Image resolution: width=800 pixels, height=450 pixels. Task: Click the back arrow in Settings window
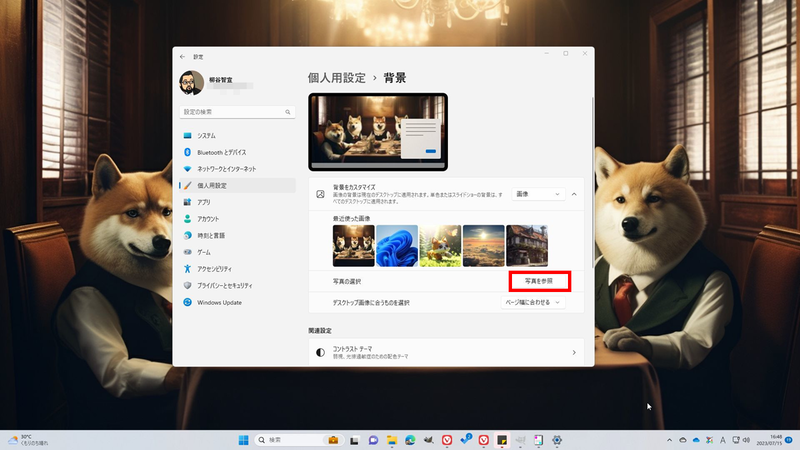click(x=183, y=57)
